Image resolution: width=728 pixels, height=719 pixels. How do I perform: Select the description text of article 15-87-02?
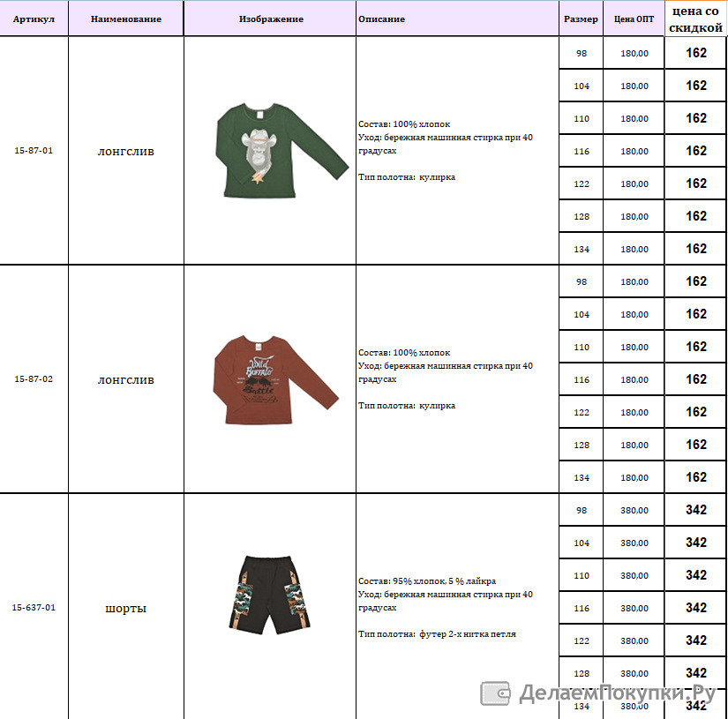(x=446, y=378)
